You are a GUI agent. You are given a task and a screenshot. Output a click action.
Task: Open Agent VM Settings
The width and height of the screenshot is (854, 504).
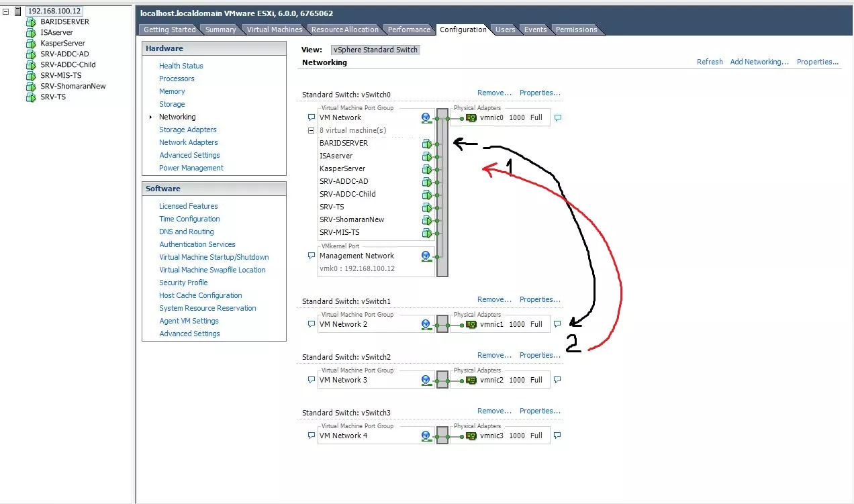[189, 321]
